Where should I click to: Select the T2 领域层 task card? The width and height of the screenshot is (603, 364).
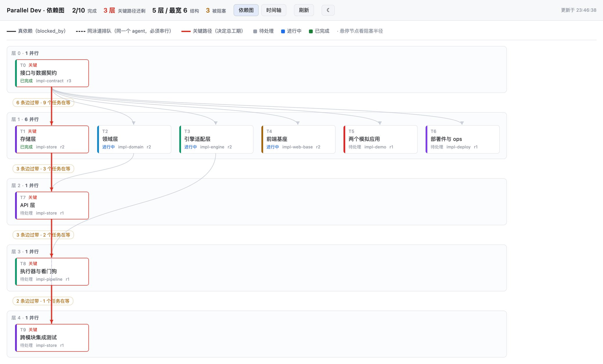pos(134,139)
